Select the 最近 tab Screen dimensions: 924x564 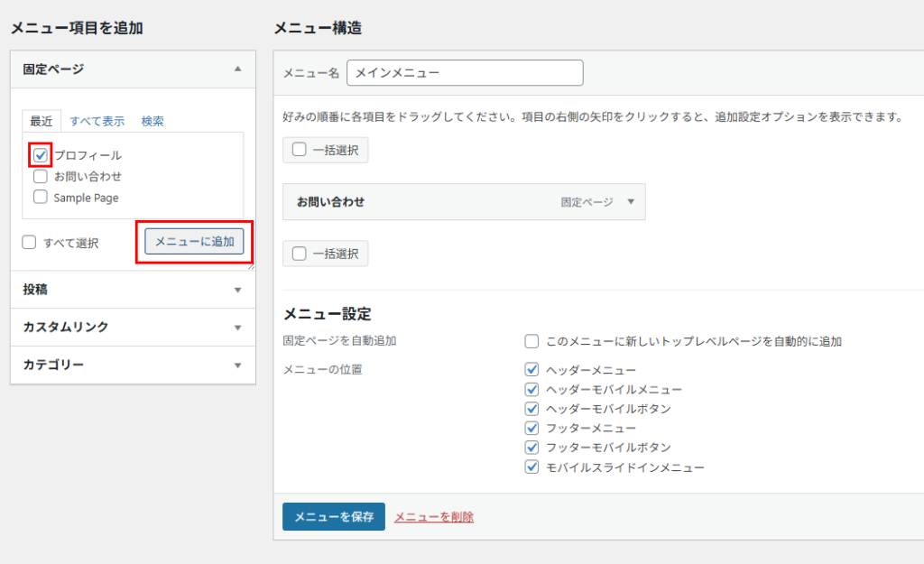click(x=42, y=121)
